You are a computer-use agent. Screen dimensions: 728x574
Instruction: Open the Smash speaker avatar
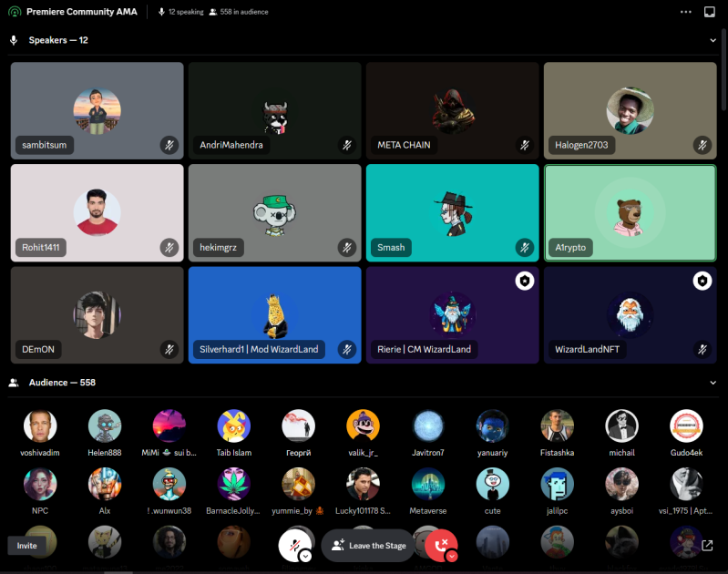[x=452, y=213]
